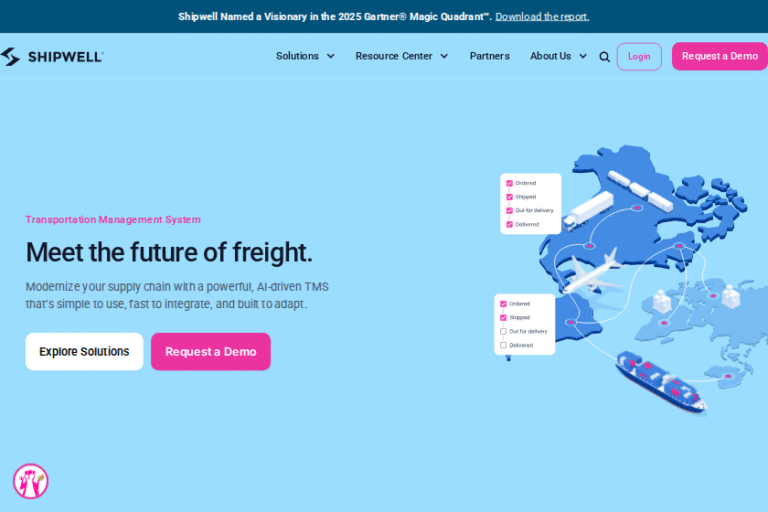The height and width of the screenshot is (512, 768).
Task: Open the Partners menu item
Action: coord(489,57)
